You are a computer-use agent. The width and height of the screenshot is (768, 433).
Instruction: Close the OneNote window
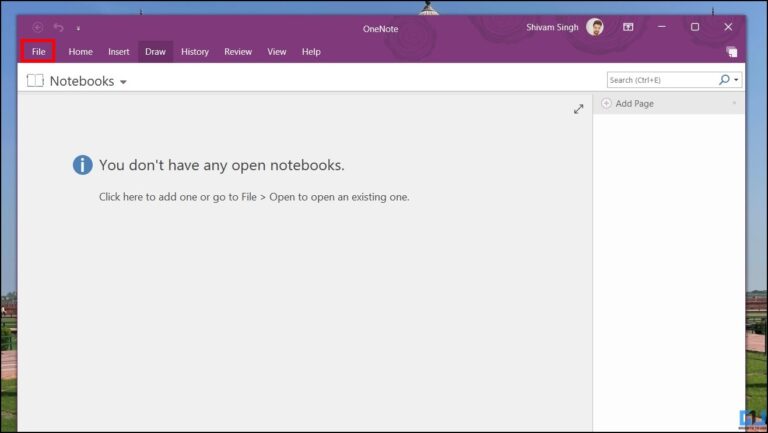point(728,27)
